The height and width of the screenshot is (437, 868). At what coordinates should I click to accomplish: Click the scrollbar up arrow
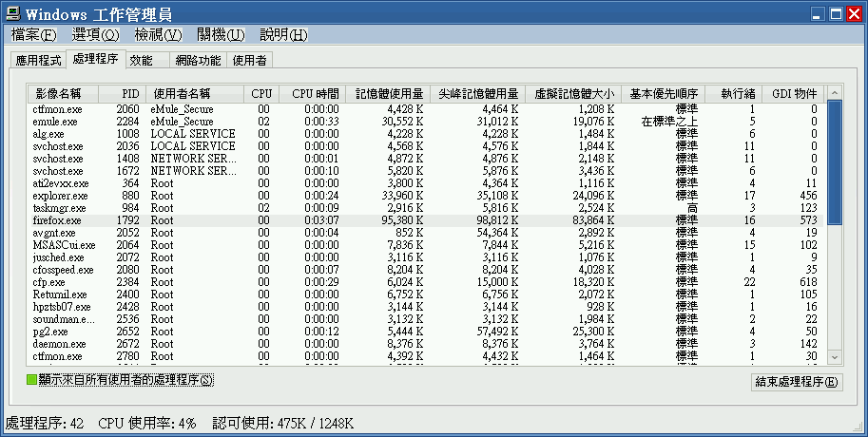[835, 92]
